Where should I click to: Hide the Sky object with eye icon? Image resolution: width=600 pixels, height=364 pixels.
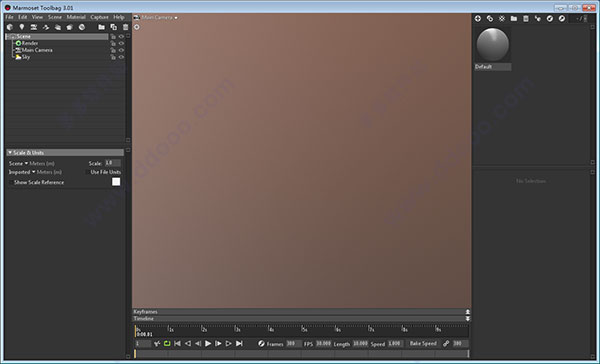(x=121, y=57)
